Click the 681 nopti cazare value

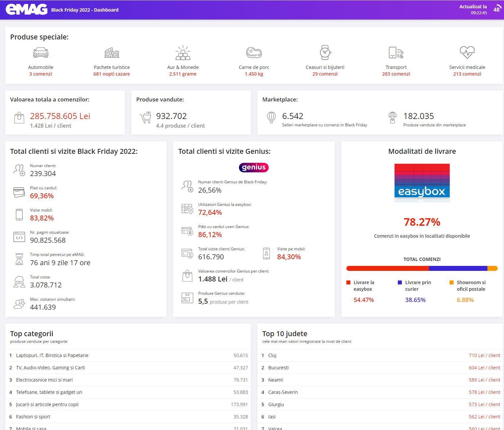coord(112,74)
